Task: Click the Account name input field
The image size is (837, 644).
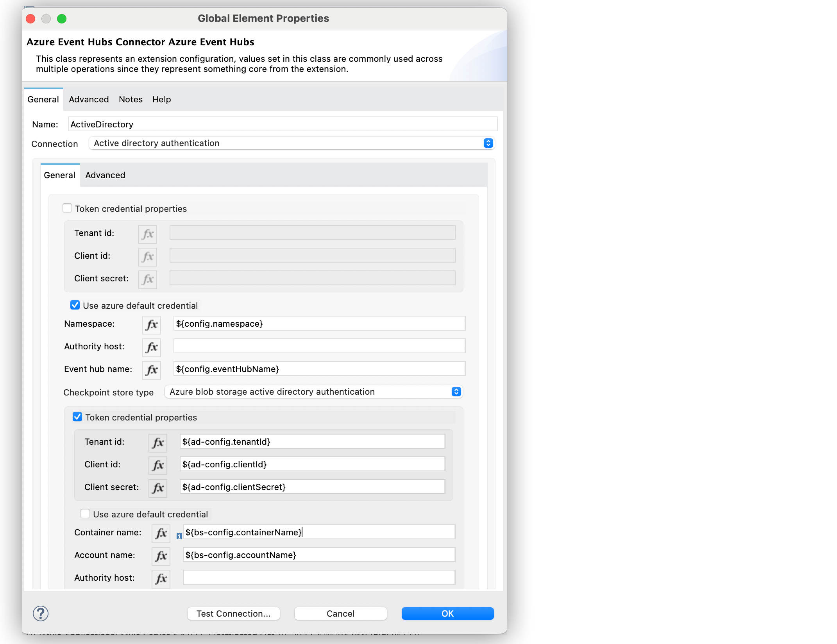Action: (x=319, y=555)
